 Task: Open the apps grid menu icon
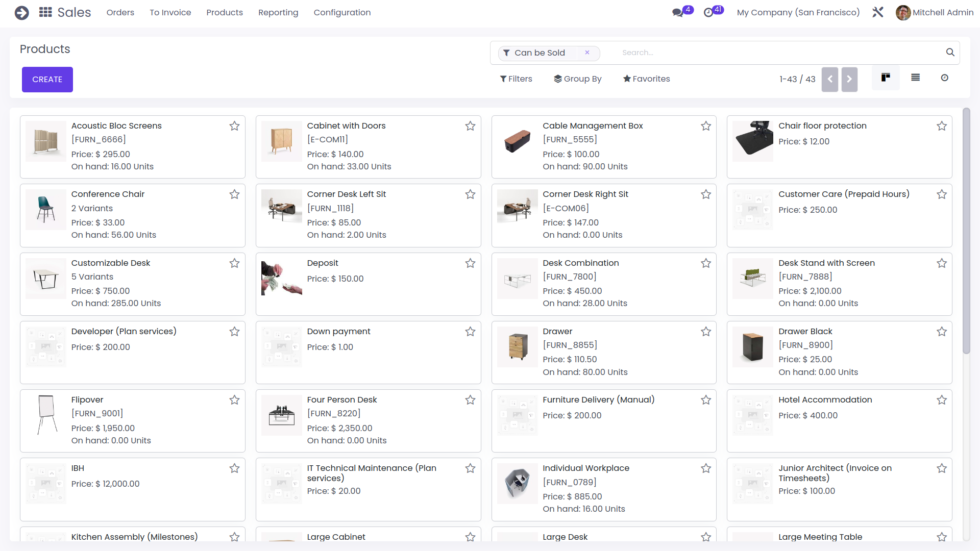click(x=45, y=12)
